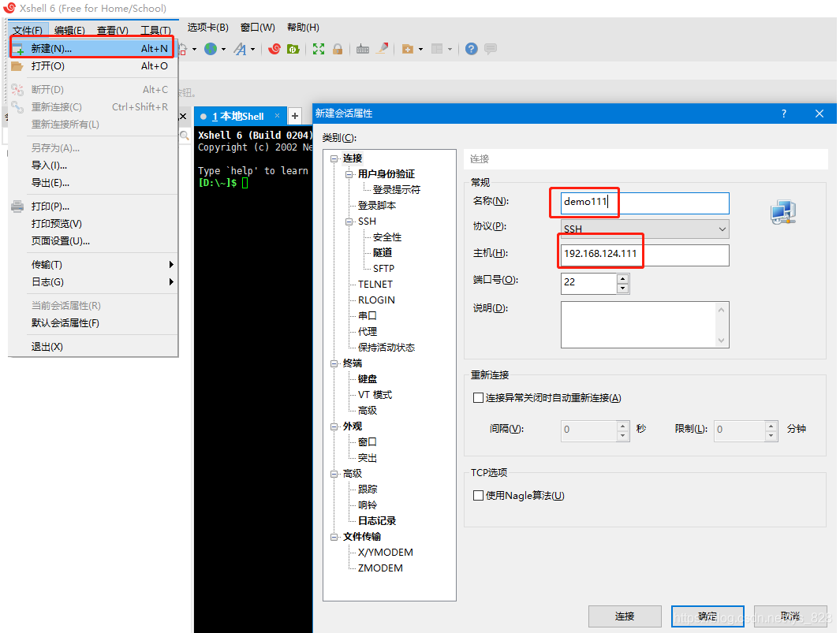Open dropdown arrow next to globe icon
Viewport: 840px width, 633px height.
coord(223,50)
